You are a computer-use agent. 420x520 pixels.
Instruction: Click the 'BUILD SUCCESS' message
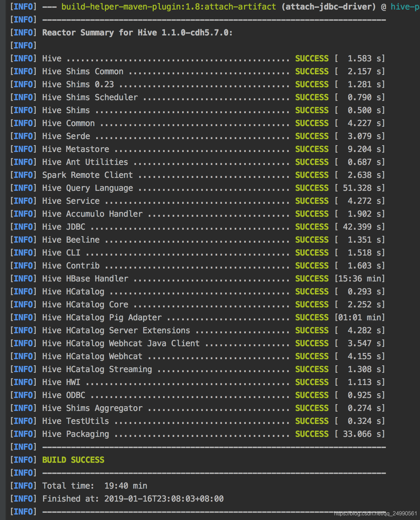coord(73,460)
